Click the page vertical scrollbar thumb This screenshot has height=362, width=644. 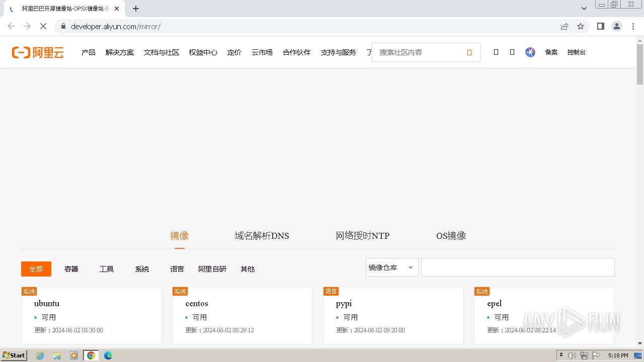(640, 64)
